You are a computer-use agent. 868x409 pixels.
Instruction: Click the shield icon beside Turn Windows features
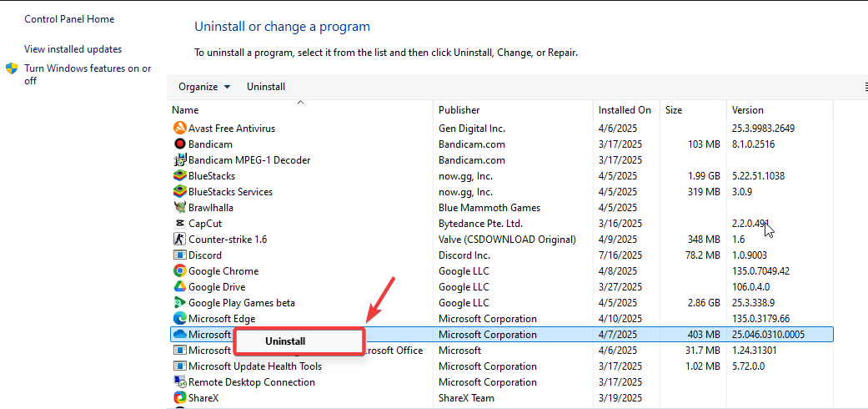point(12,68)
